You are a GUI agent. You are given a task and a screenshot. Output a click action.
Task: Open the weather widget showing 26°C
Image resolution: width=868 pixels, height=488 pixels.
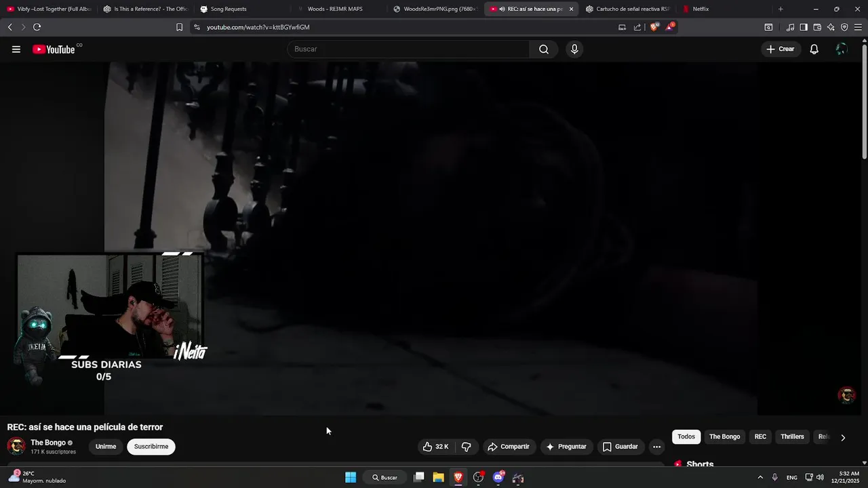click(x=37, y=476)
